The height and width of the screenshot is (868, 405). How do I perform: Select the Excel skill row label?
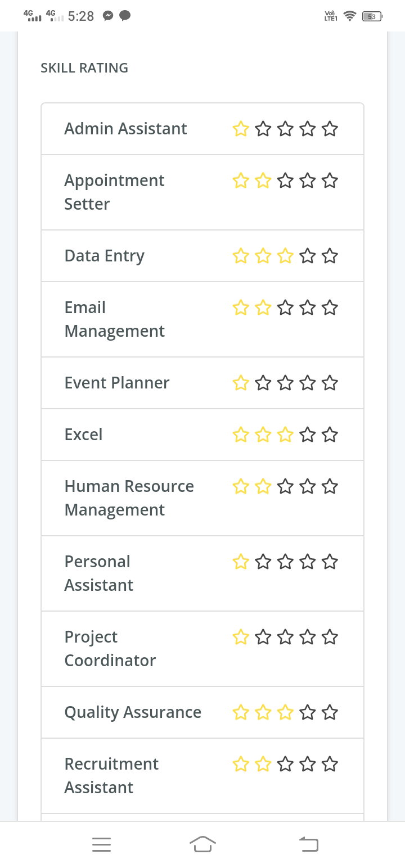[x=83, y=435]
